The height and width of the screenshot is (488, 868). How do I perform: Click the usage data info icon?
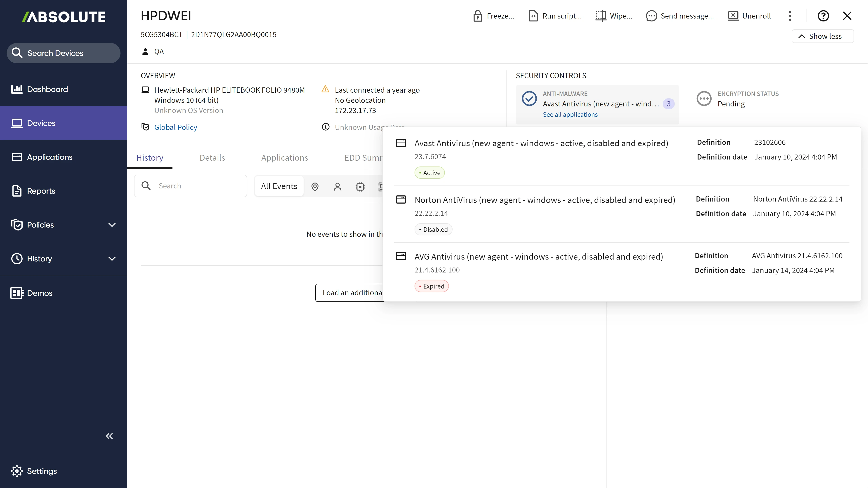click(325, 127)
